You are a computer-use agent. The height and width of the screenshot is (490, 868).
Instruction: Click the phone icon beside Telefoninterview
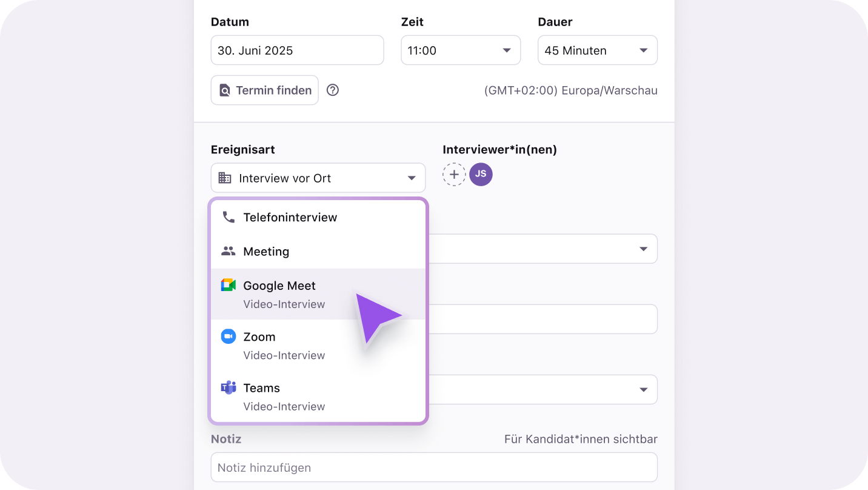(229, 217)
